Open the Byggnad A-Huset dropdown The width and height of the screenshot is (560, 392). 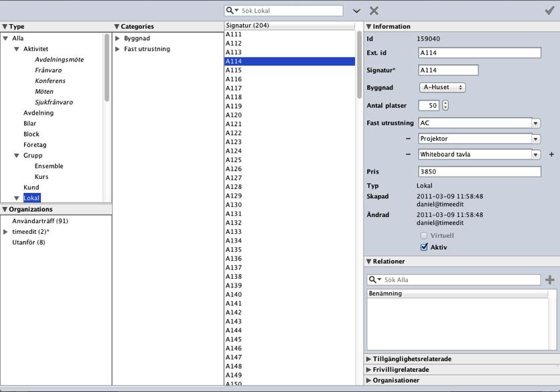(x=442, y=87)
